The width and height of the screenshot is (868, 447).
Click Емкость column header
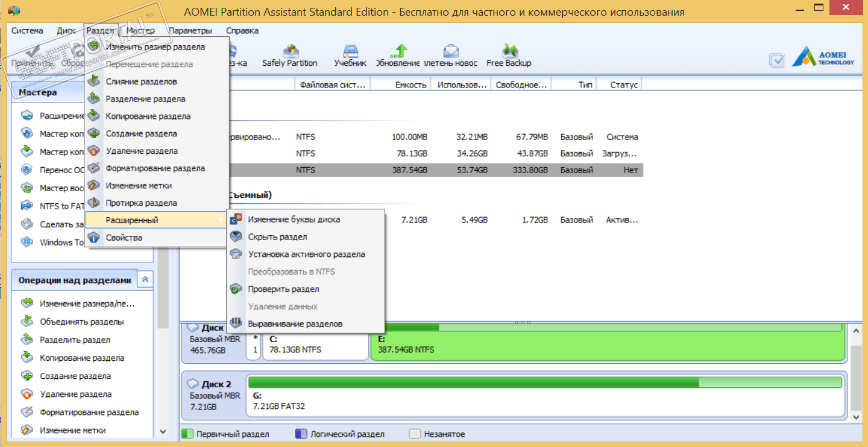click(x=401, y=85)
